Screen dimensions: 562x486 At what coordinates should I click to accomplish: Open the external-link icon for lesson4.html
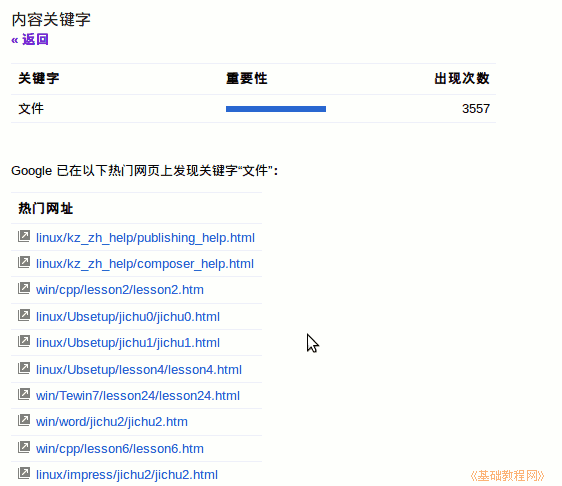(24, 368)
